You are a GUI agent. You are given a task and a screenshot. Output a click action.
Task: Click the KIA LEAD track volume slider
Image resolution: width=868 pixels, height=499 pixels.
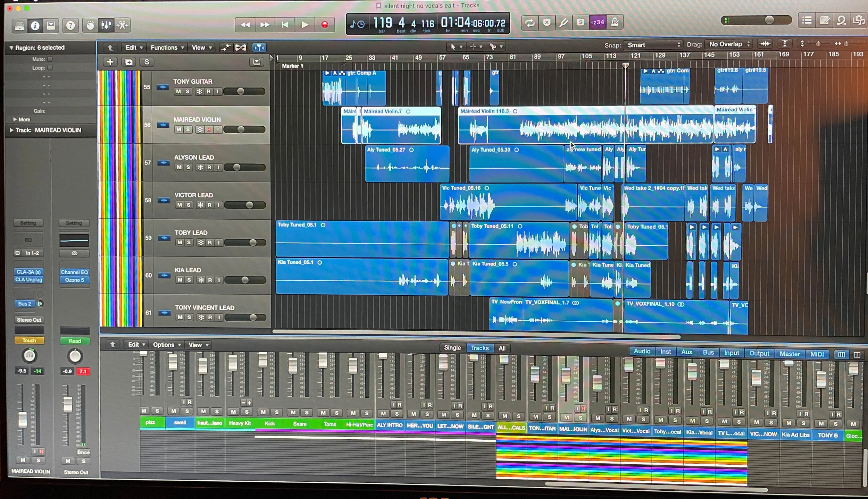pos(245,280)
